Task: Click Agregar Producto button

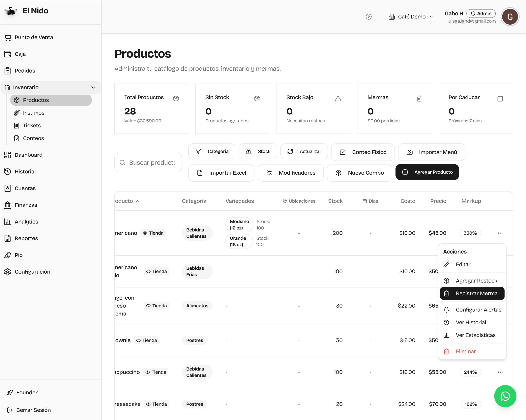Action: (x=427, y=172)
